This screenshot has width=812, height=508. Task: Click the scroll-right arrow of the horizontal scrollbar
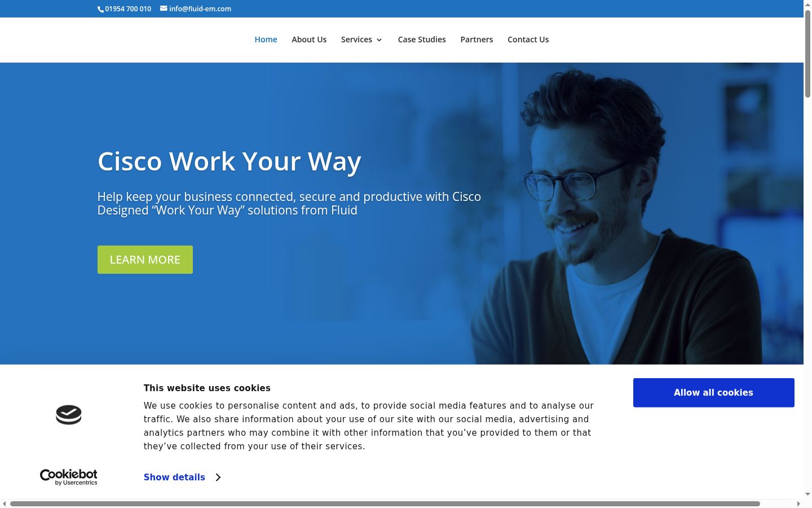point(798,503)
